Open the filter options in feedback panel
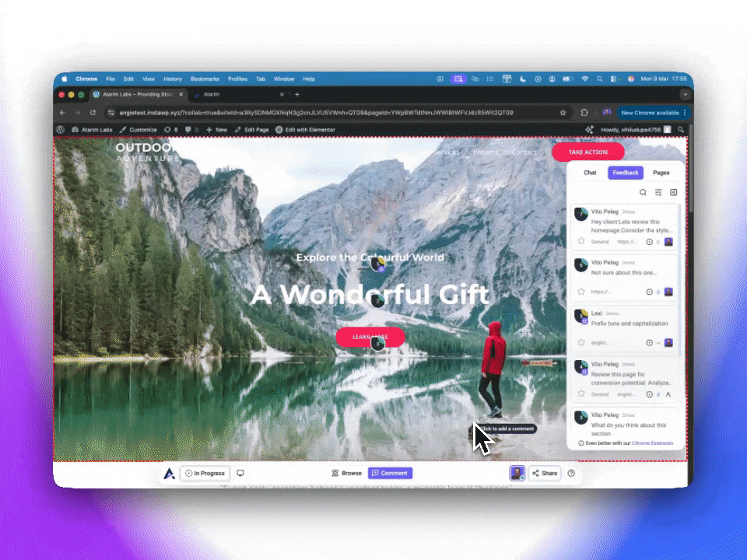The height and width of the screenshot is (560, 747). [658, 192]
